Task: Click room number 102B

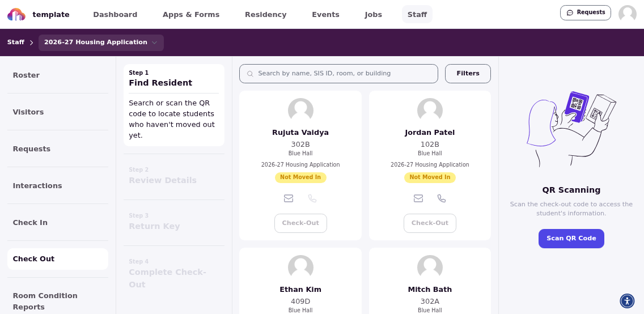Action: coord(430,145)
